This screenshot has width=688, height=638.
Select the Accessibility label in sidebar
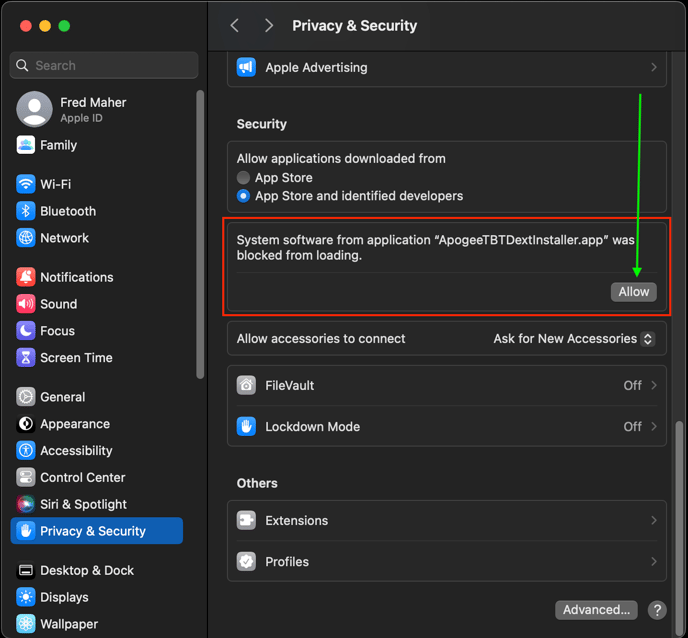pos(76,451)
